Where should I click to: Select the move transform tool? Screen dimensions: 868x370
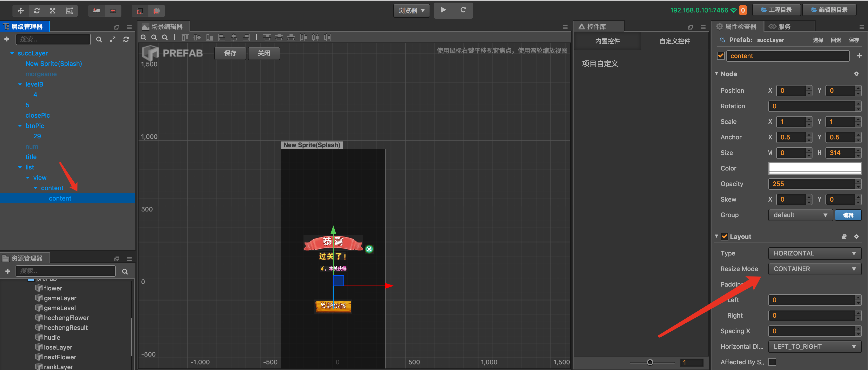click(20, 10)
